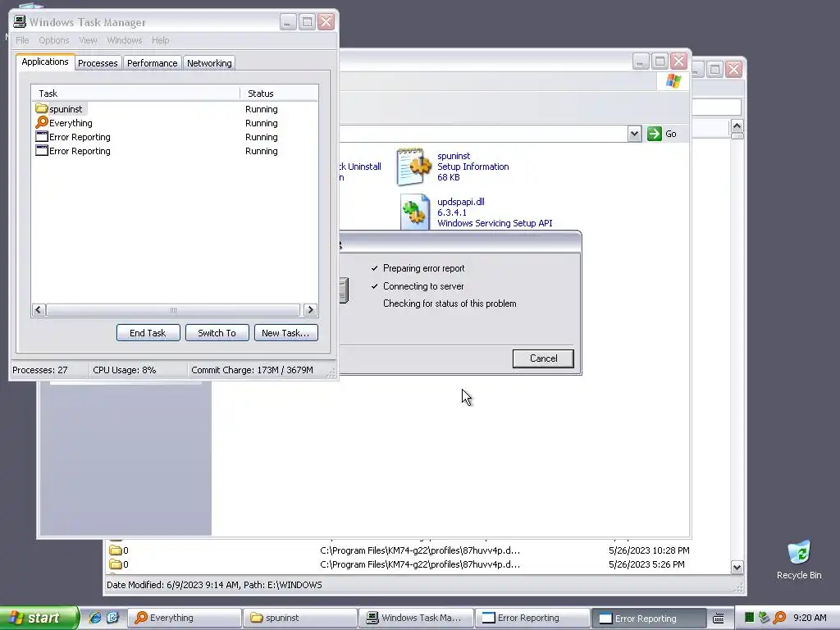This screenshot has height=630, width=840.
Task: Select the second Error Reporting task row
Action: point(175,151)
